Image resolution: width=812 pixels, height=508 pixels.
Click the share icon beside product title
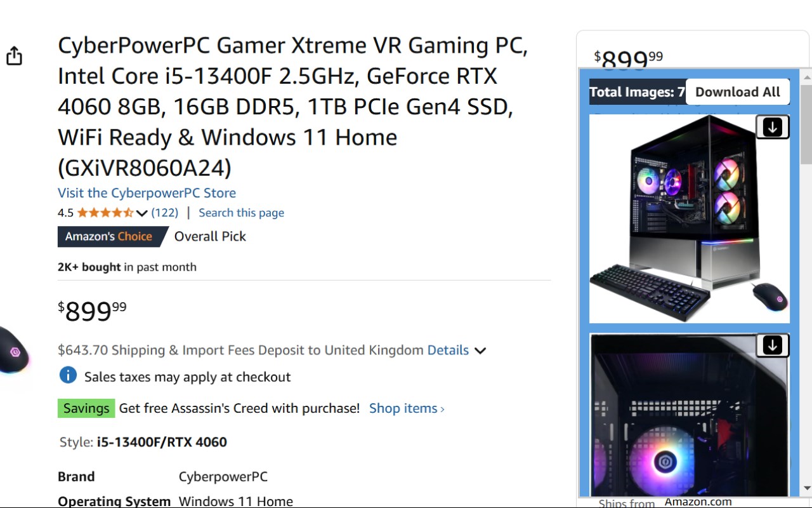[14, 55]
